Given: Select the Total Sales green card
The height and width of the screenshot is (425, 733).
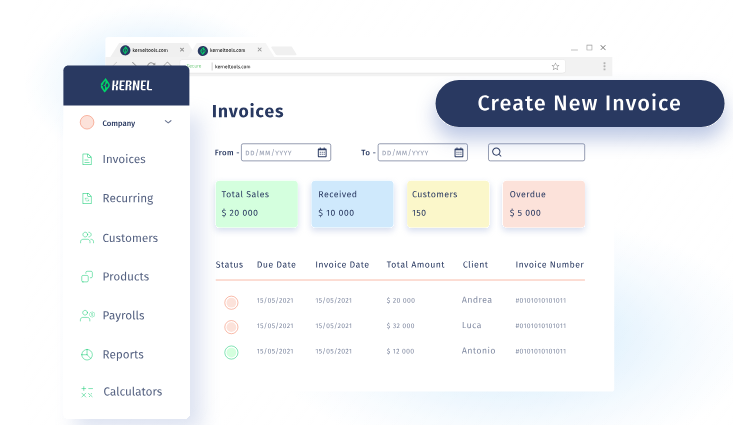Looking at the screenshot, I should point(256,204).
